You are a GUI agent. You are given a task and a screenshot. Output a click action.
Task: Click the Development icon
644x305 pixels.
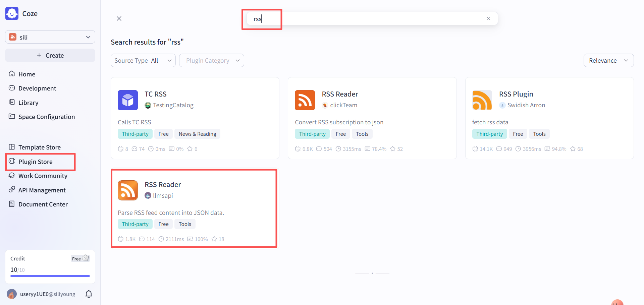pyautogui.click(x=12, y=88)
